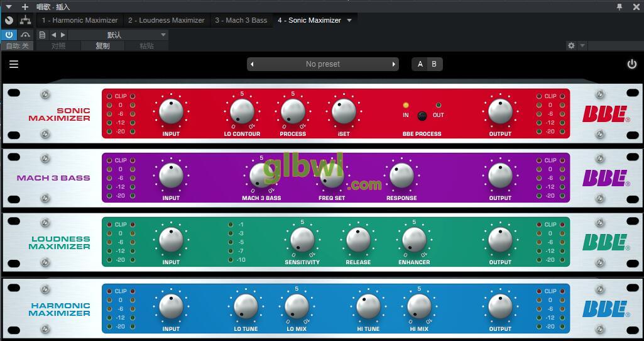Toggle the BBE PROCESS in/out switch
This screenshot has height=341, width=644.
click(x=422, y=116)
